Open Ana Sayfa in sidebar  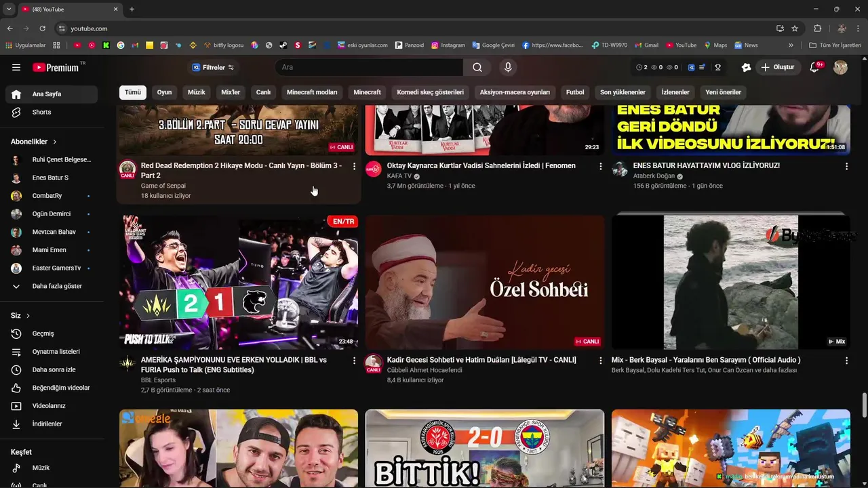click(52, 94)
